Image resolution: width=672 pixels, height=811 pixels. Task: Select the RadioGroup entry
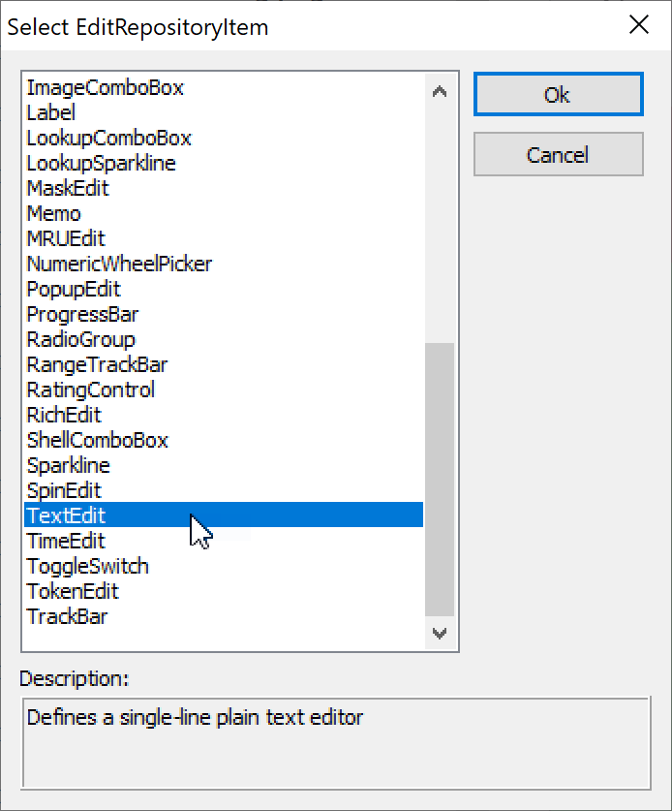click(80, 339)
